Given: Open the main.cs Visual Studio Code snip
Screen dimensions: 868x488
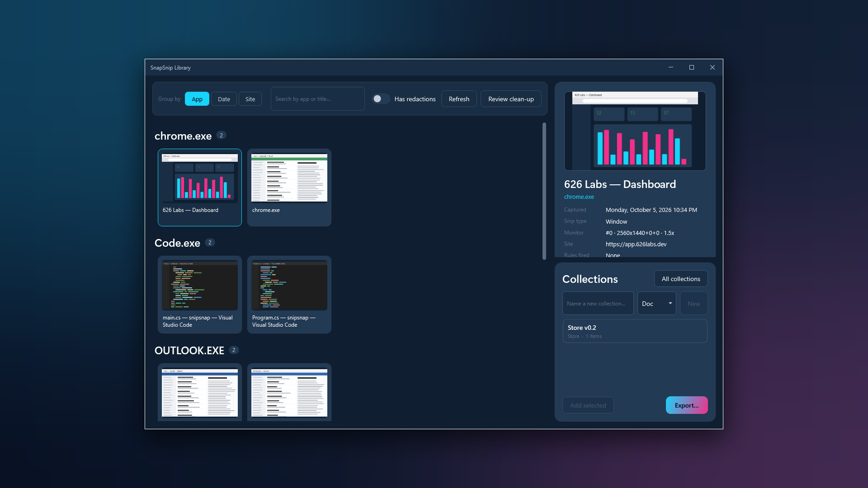Looking at the screenshot, I should 200,295.
